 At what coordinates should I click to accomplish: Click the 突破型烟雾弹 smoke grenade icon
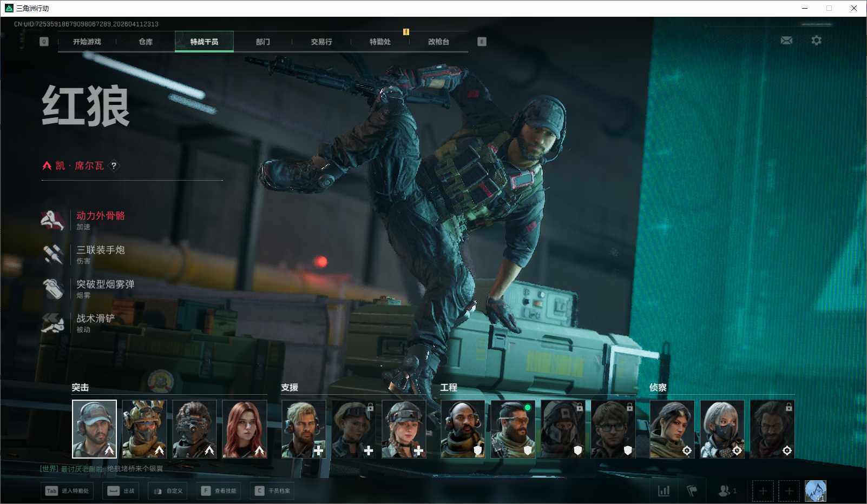(x=53, y=288)
